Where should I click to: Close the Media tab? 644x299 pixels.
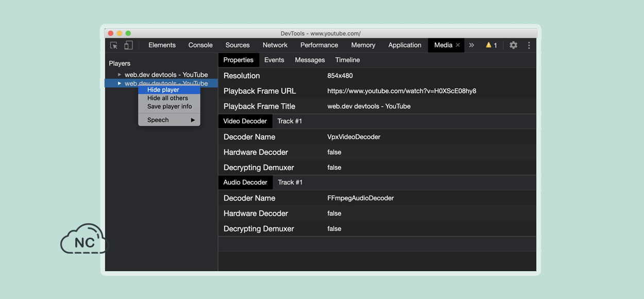click(457, 45)
